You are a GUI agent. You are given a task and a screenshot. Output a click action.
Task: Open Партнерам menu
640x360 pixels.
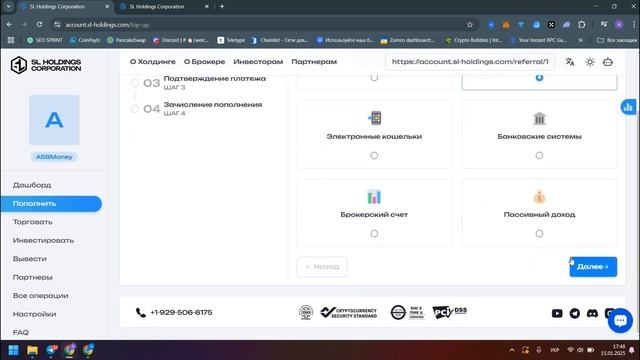314,62
